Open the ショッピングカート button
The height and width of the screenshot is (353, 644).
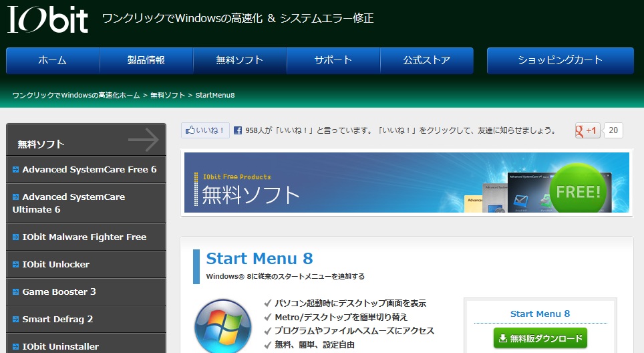click(x=560, y=60)
